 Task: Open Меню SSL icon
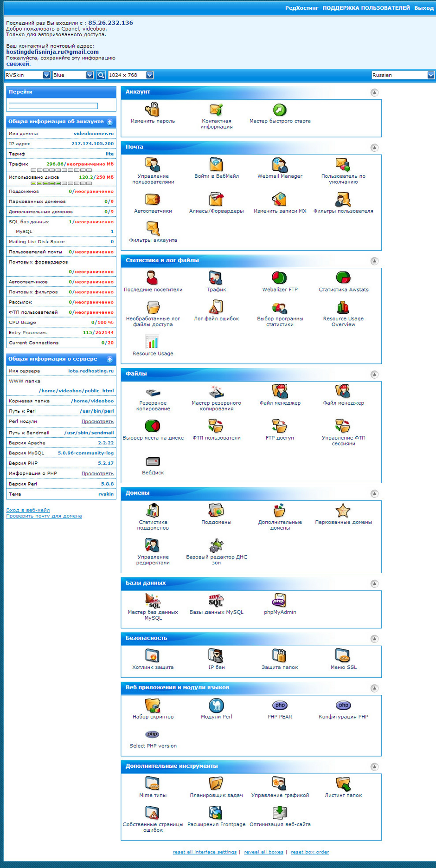(x=343, y=656)
